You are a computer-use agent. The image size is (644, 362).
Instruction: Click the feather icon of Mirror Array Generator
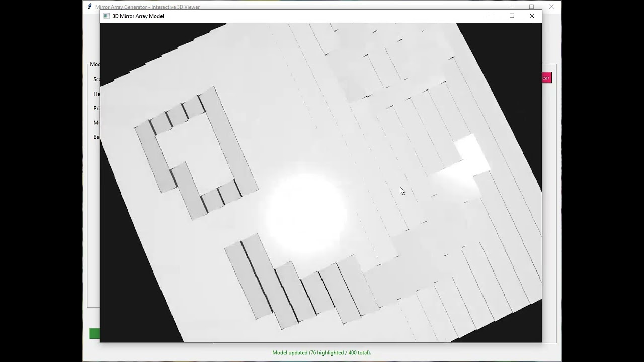[x=89, y=7]
